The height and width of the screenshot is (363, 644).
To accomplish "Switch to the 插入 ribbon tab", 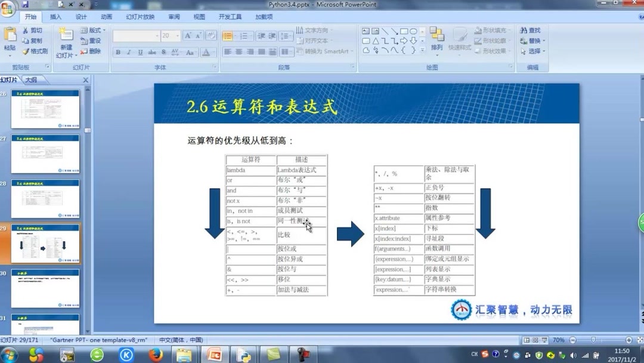I will (x=55, y=17).
